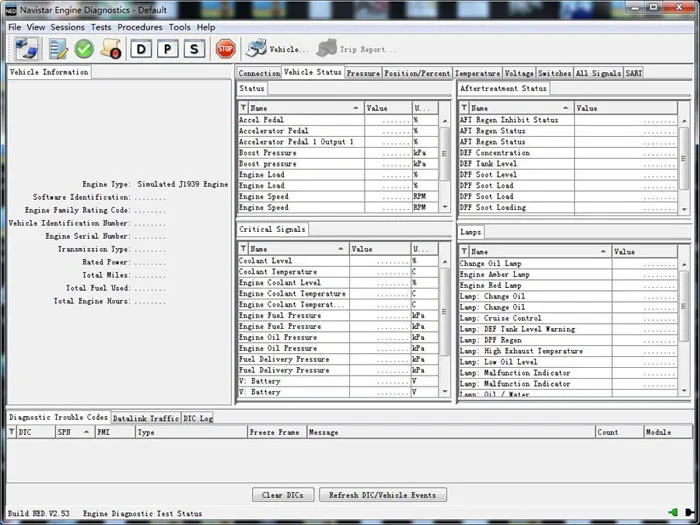Sort Lamps table by Name column
Image resolution: width=700 pixels, height=525 pixels.
(x=539, y=251)
